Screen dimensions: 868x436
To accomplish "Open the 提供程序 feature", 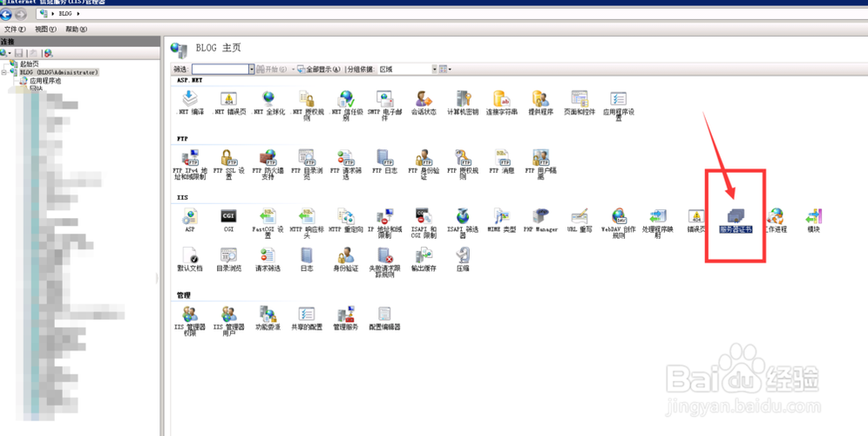I will [540, 103].
